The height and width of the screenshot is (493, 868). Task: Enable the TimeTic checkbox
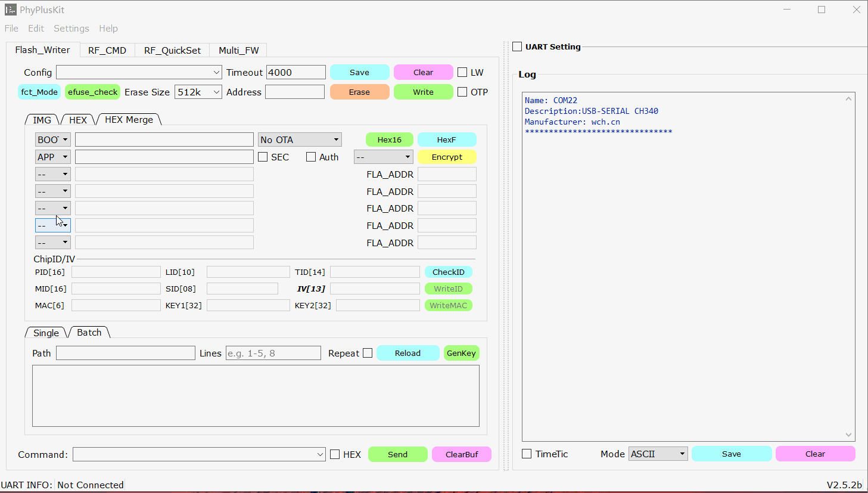click(x=527, y=454)
